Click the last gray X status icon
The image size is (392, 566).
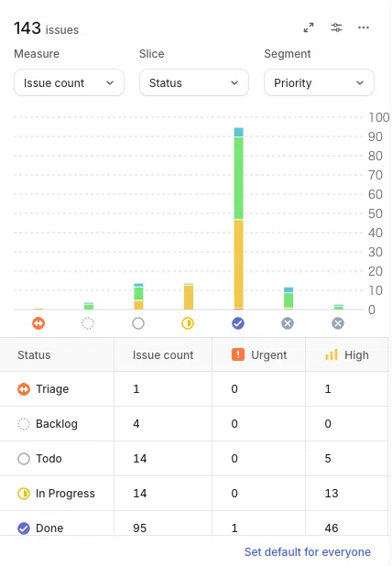click(x=338, y=323)
